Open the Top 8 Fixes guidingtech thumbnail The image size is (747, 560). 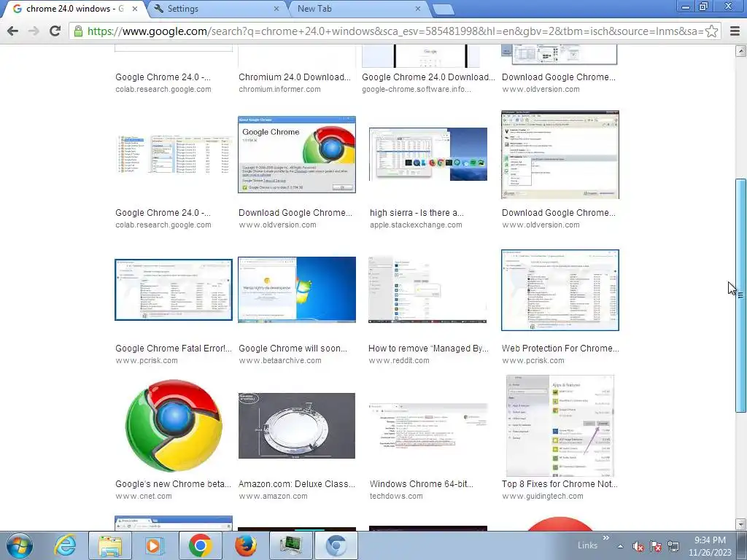(x=560, y=425)
